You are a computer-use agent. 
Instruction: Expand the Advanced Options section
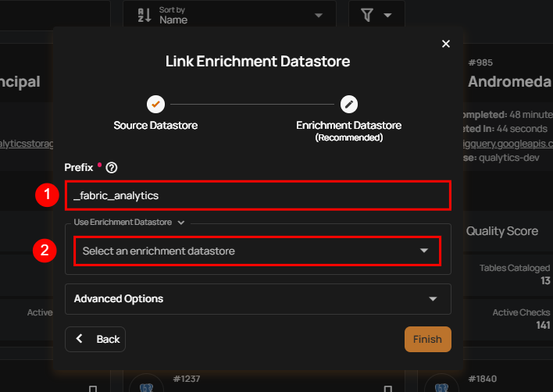point(258,299)
